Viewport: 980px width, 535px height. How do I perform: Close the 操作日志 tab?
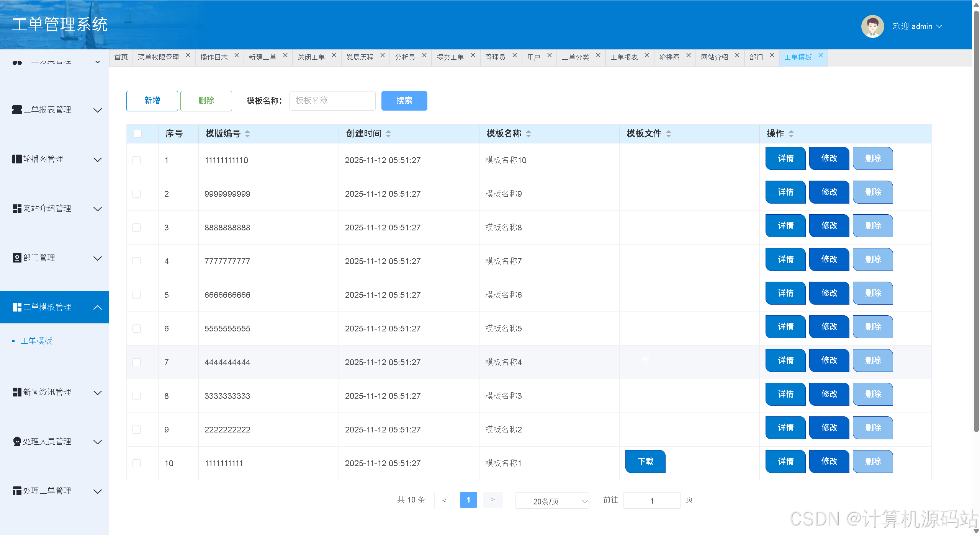[x=237, y=55]
